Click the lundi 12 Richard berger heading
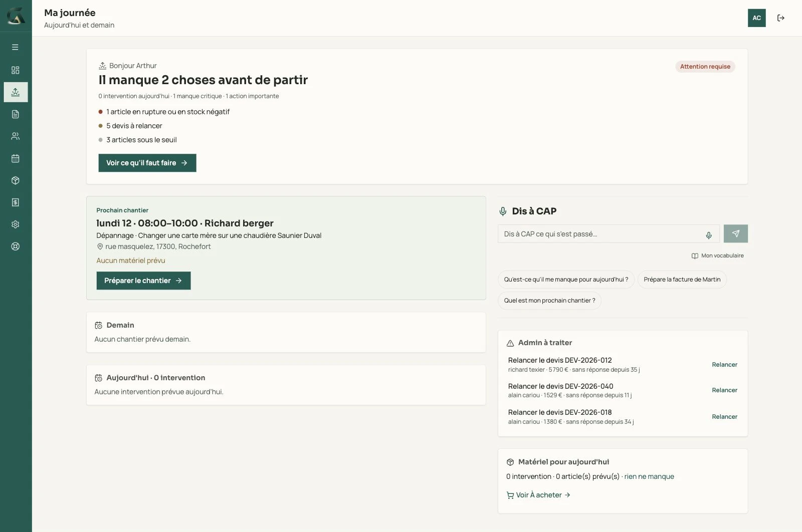This screenshot has width=802, height=532. (x=185, y=223)
